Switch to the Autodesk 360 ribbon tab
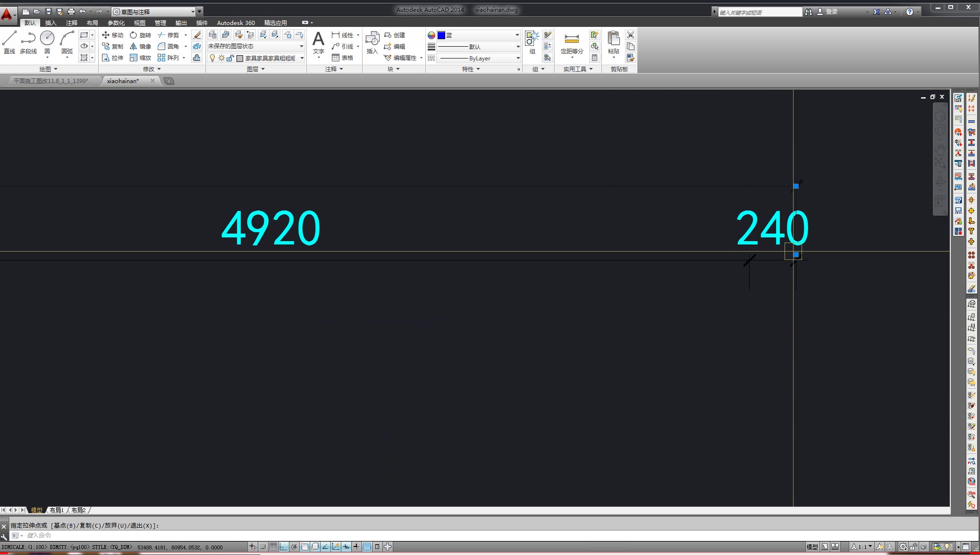This screenshot has height=555, width=980. [x=236, y=23]
